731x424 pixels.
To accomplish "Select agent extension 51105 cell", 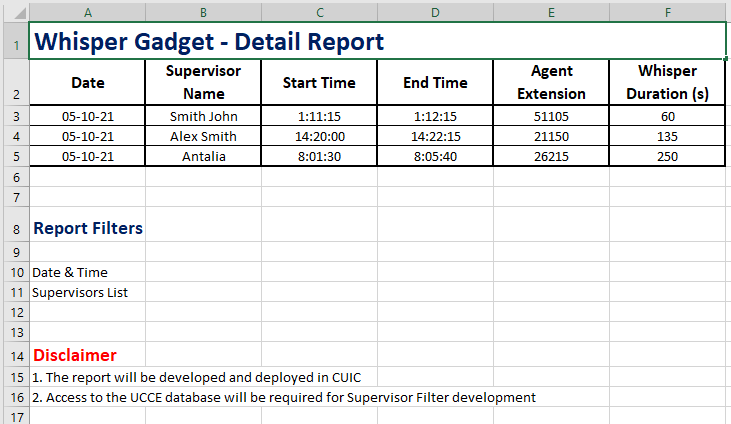I will [551, 116].
